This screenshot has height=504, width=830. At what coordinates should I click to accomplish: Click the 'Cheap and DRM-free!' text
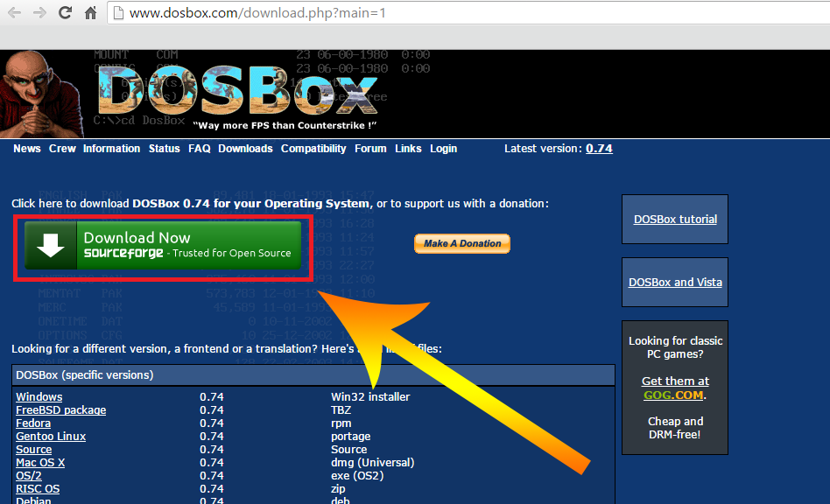pos(675,428)
